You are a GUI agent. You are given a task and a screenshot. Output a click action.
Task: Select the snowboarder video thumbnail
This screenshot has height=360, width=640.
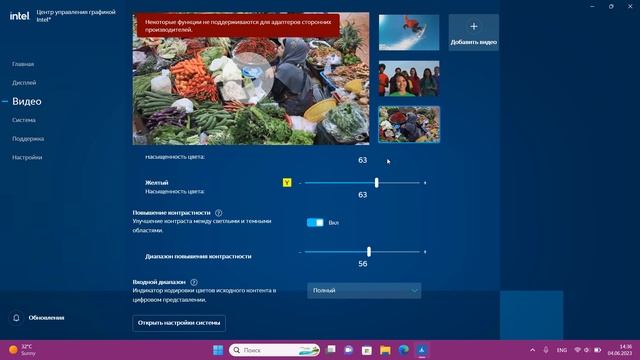[x=409, y=32]
